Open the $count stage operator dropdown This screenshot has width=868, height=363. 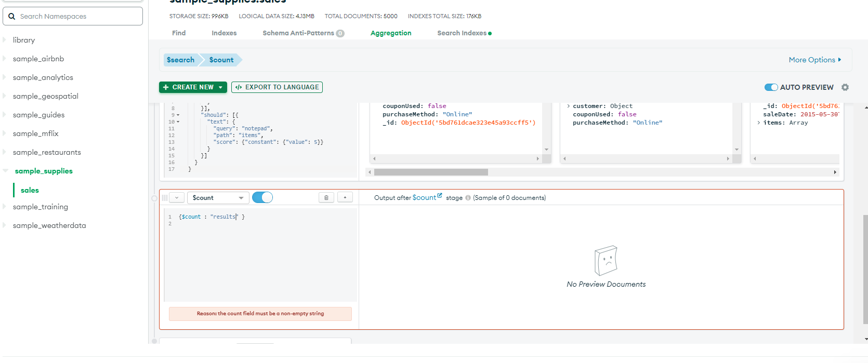[218, 198]
